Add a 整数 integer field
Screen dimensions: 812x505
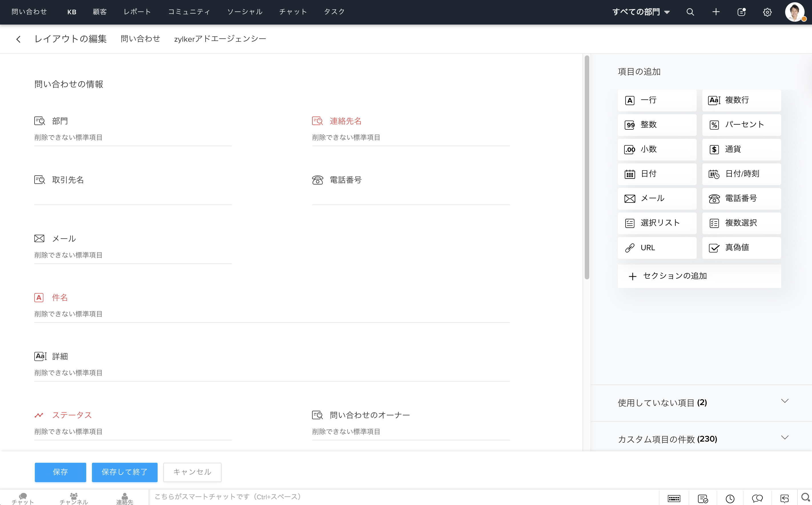657,125
